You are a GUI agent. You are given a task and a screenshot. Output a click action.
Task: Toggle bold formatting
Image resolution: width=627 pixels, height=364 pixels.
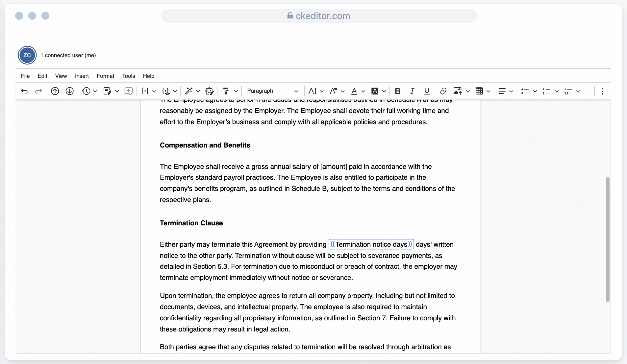coord(397,91)
